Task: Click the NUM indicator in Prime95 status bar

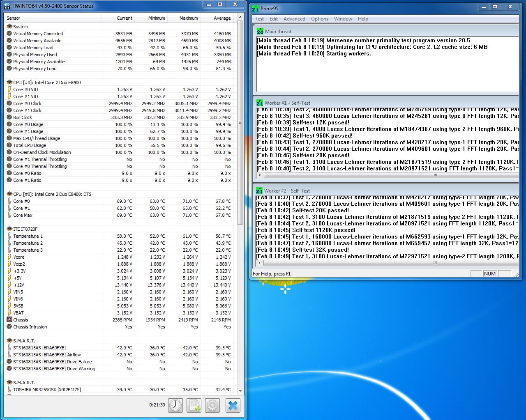Action: [490, 274]
